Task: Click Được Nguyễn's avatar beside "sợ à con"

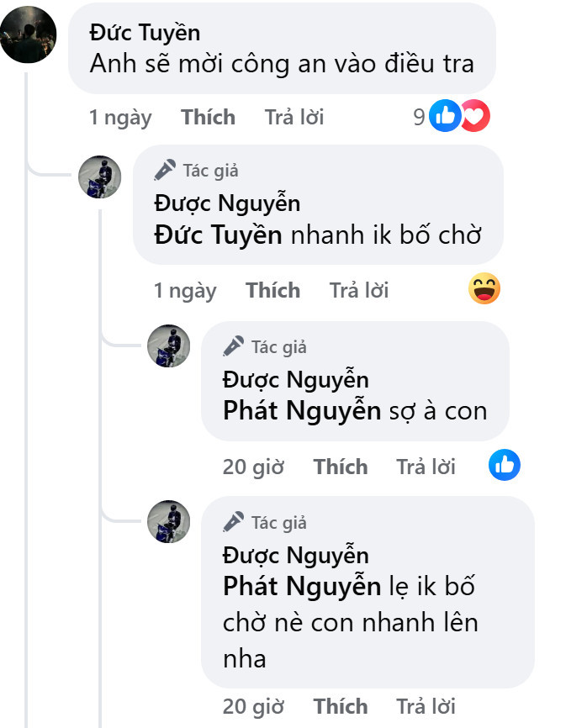Action: click(x=168, y=346)
